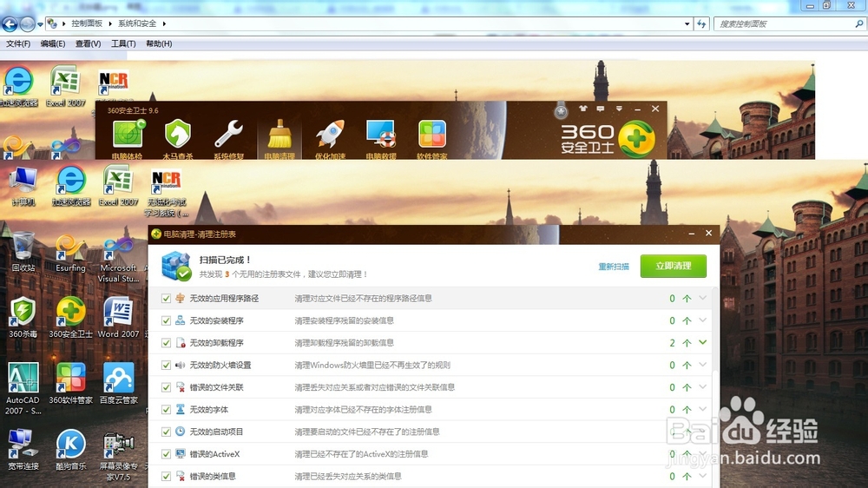Viewport: 868px width, 488px height.
Task: Go back with the Explorer back arrow
Action: point(10,24)
